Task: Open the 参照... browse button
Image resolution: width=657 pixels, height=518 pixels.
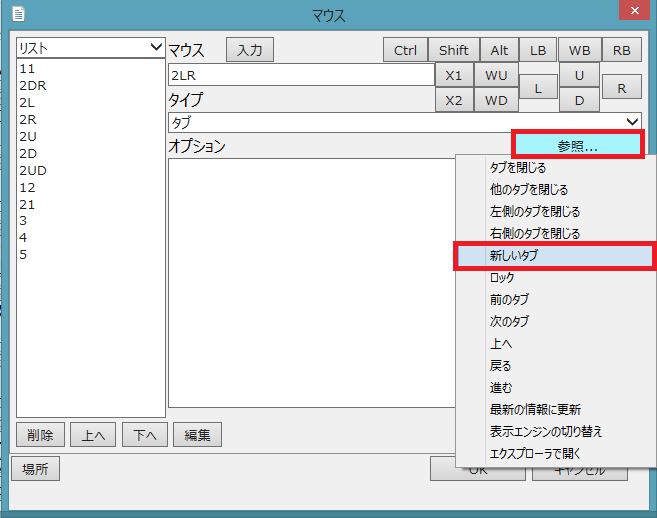Action: pos(577,146)
